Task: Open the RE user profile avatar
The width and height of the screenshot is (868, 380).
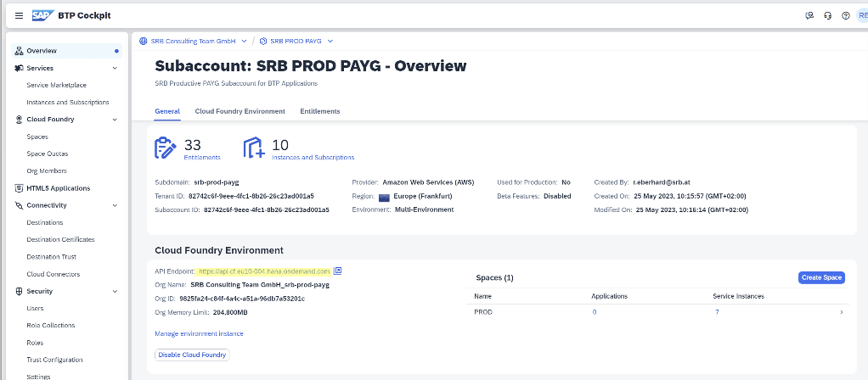Action: 861,15
